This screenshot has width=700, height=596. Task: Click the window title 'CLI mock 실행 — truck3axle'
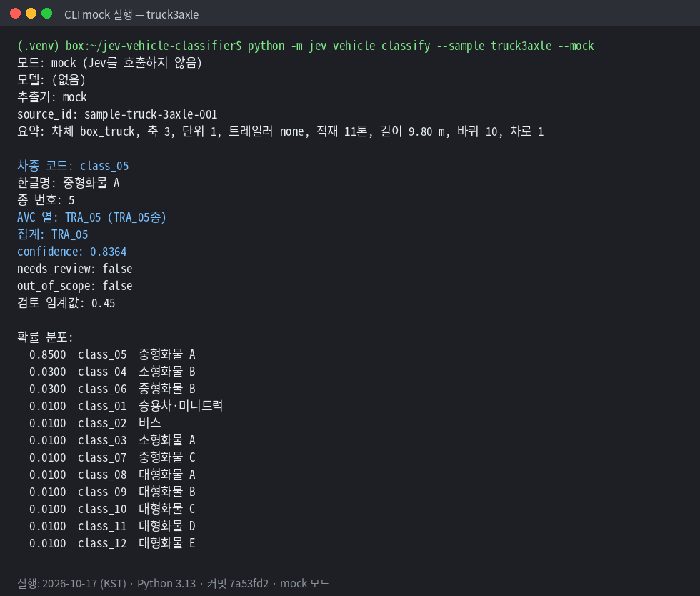tap(131, 14)
